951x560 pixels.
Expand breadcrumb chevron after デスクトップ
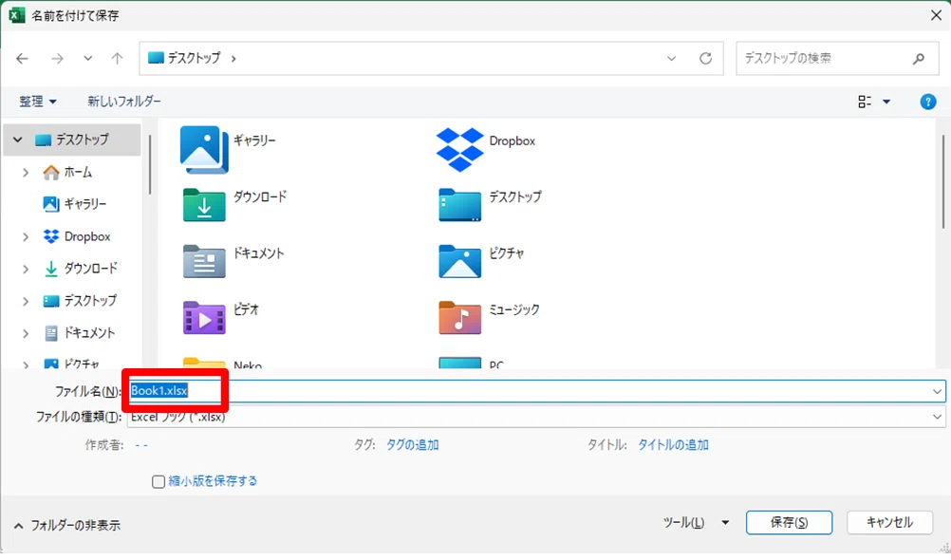pyautogui.click(x=233, y=59)
